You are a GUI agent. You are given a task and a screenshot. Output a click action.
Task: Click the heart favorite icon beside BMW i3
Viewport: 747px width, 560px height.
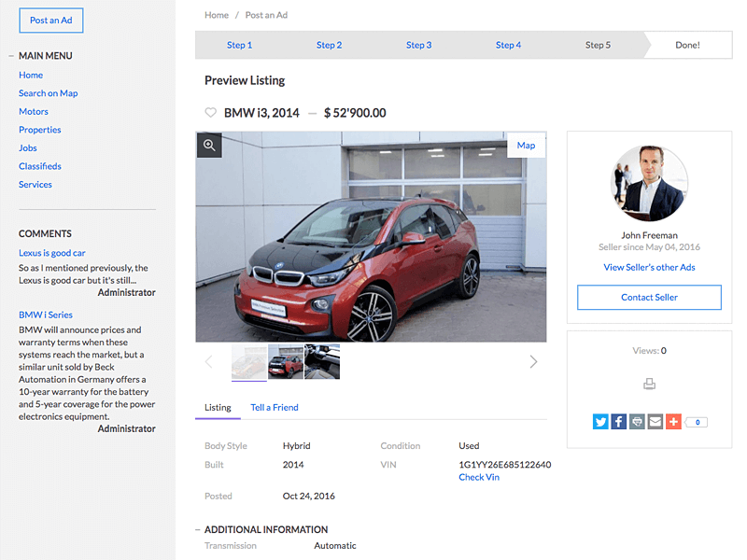click(210, 112)
